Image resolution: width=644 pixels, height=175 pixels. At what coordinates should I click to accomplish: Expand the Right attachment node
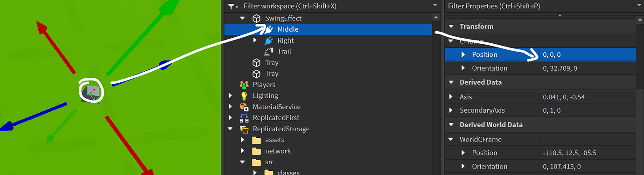pyautogui.click(x=255, y=40)
